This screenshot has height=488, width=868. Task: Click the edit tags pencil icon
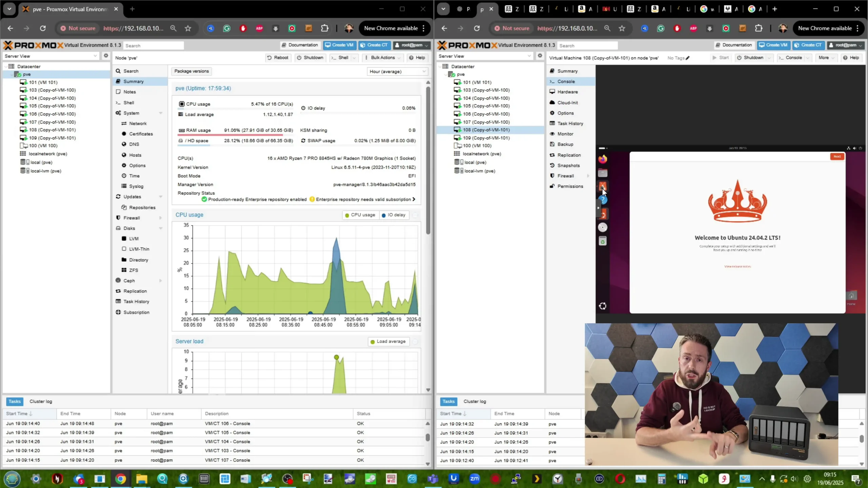coord(688,58)
